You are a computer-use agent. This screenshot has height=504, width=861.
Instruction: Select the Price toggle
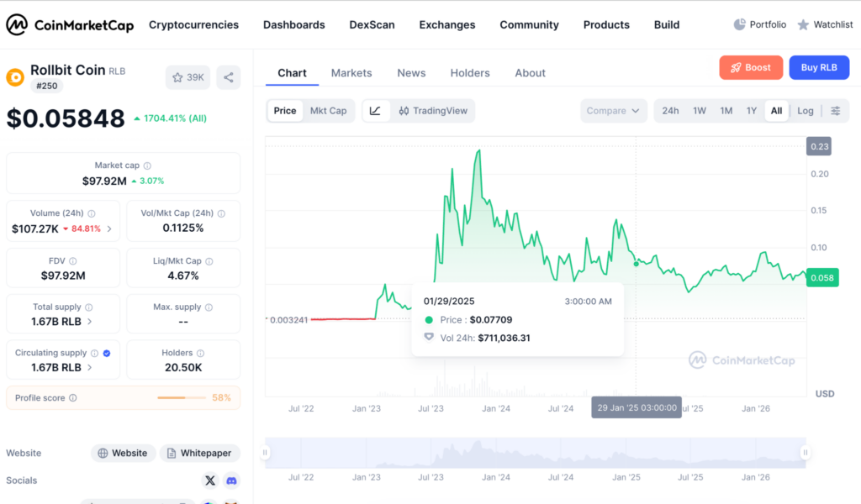[285, 111]
